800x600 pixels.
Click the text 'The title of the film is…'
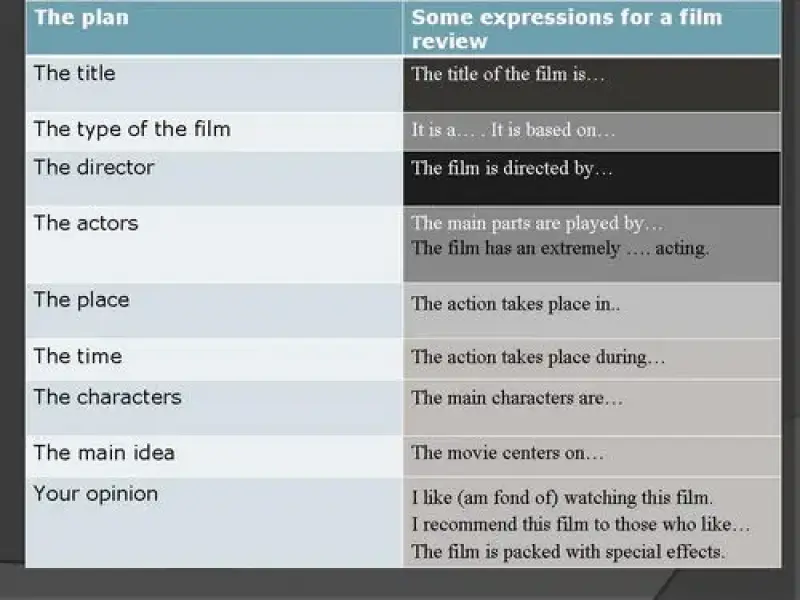click(x=508, y=74)
